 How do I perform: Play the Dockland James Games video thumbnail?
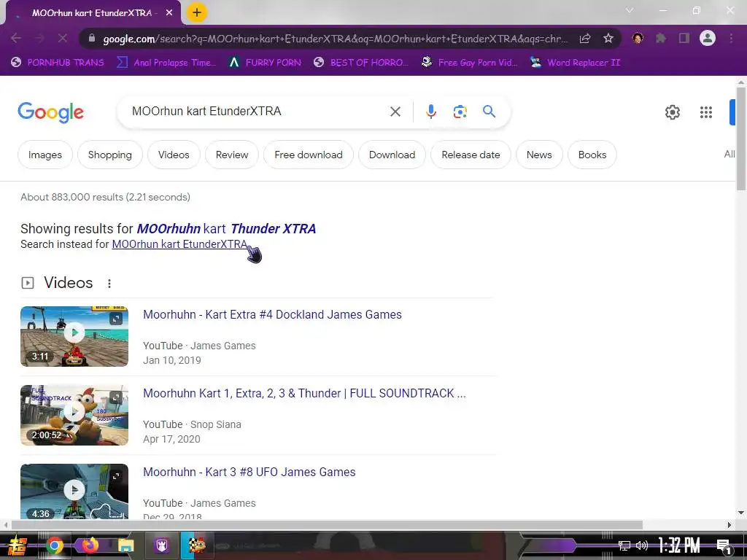click(74, 336)
